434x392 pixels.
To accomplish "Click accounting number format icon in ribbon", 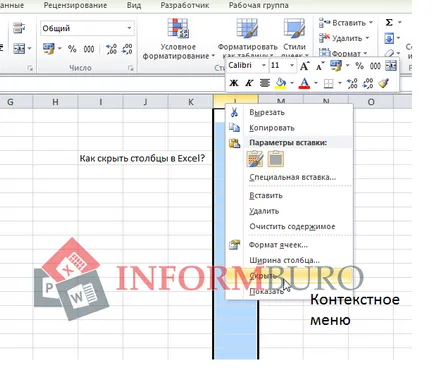I will click(49, 49).
